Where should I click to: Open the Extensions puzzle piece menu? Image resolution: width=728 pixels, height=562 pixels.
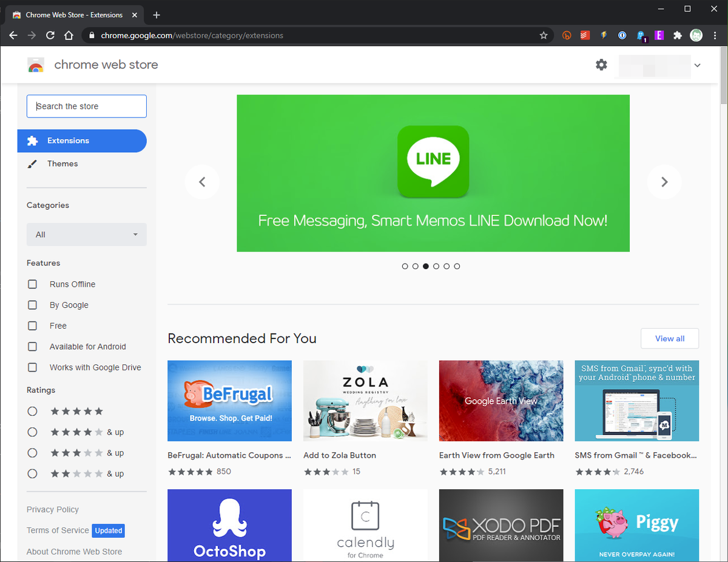(678, 35)
